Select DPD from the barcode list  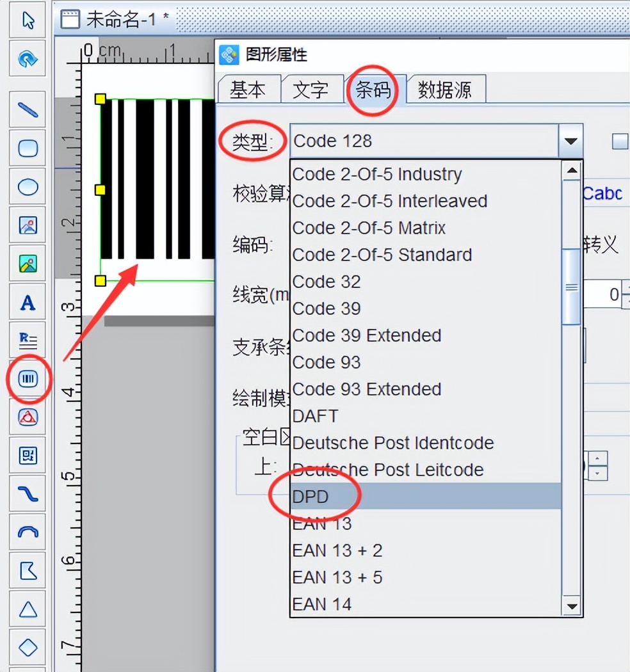point(309,496)
